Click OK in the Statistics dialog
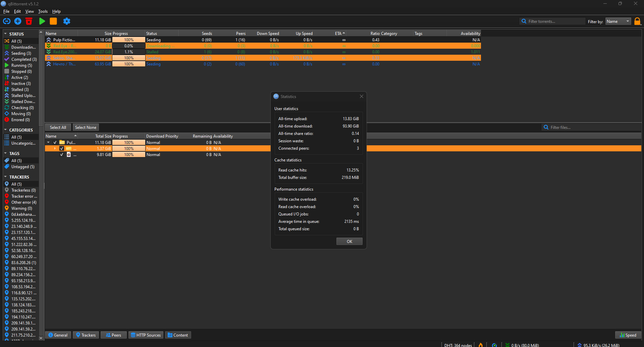Viewport: 644px width, 347px height. click(349, 241)
